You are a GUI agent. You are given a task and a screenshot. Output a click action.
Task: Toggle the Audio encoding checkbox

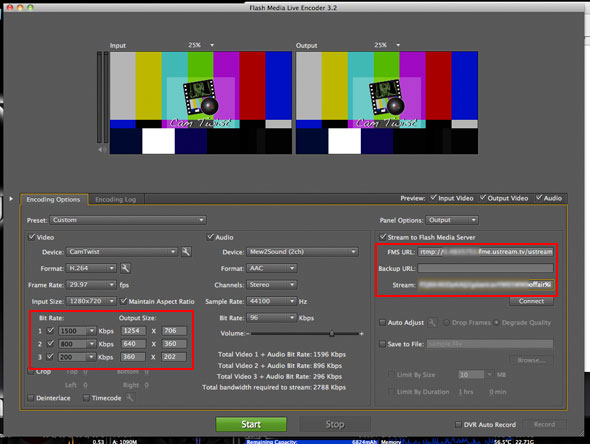(210, 237)
